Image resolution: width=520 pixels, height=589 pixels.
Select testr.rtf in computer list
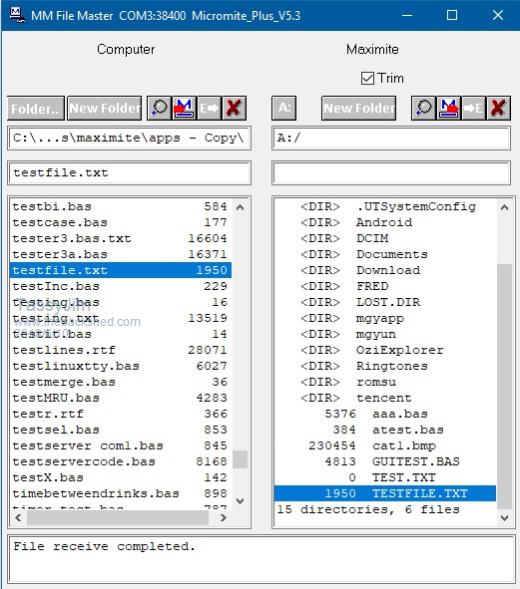tap(120, 414)
